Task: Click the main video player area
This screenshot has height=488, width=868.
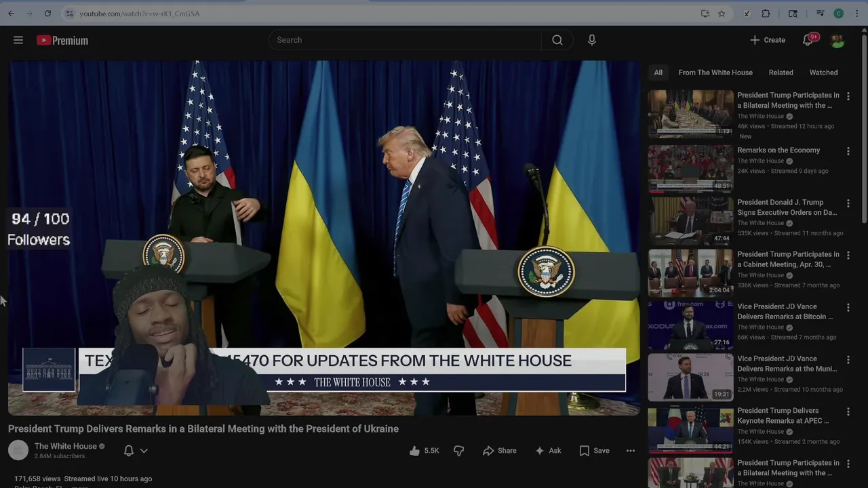Action: coord(324,237)
